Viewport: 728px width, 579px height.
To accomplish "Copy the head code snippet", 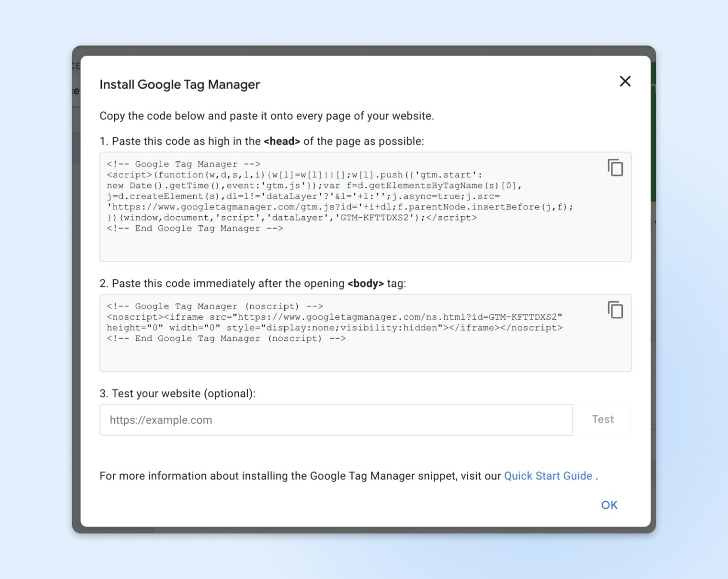I will point(615,168).
